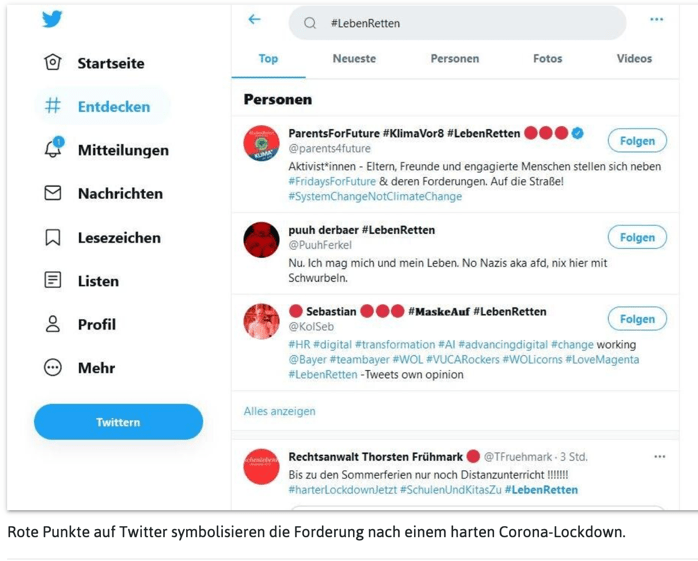Click the #LebenRetten search field
Screen dimensions: 698x561
(460, 23)
